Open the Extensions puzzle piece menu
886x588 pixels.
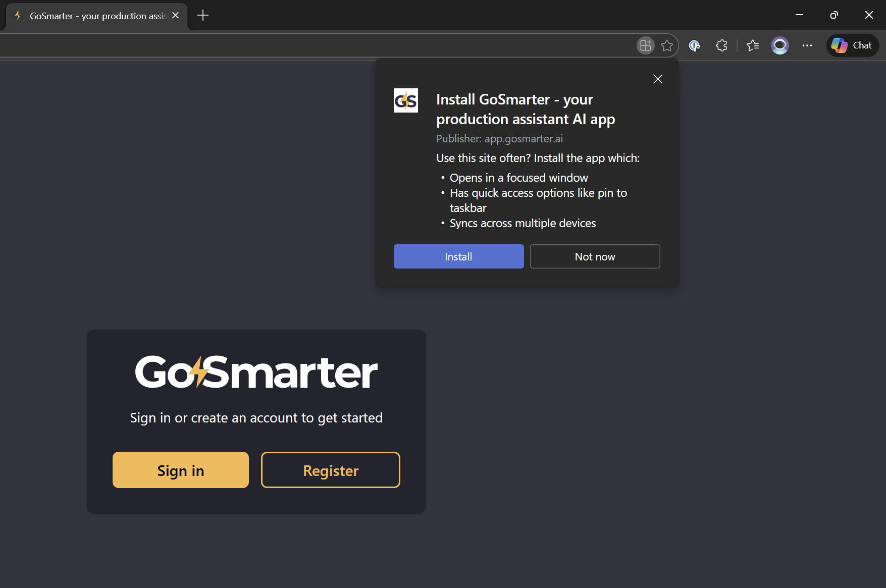(x=722, y=45)
